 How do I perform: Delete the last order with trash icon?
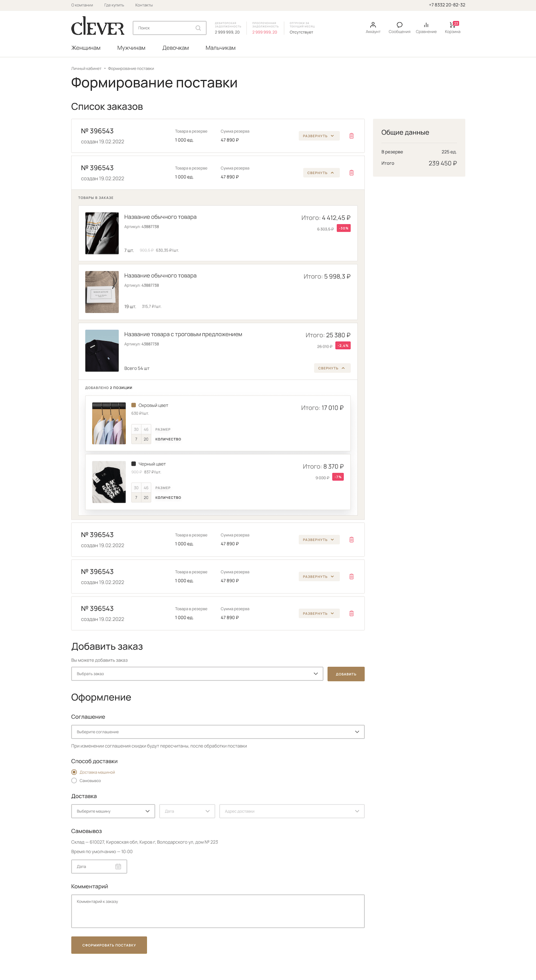tap(352, 614)
